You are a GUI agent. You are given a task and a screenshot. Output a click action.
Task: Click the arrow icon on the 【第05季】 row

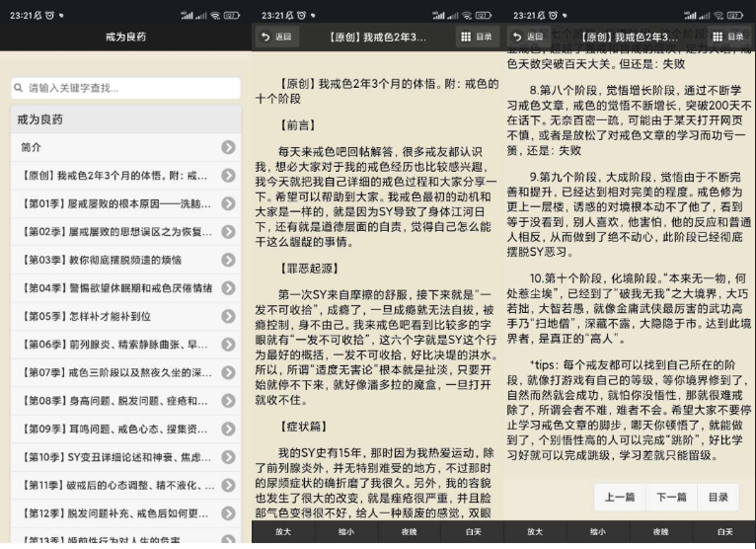click(228, 316)
